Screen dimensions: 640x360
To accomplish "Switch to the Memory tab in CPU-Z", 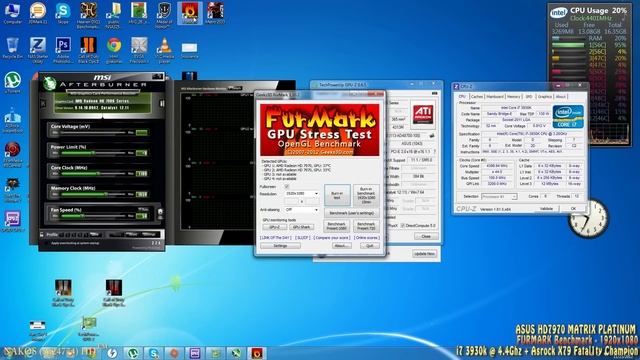I will tap(513, 97).
